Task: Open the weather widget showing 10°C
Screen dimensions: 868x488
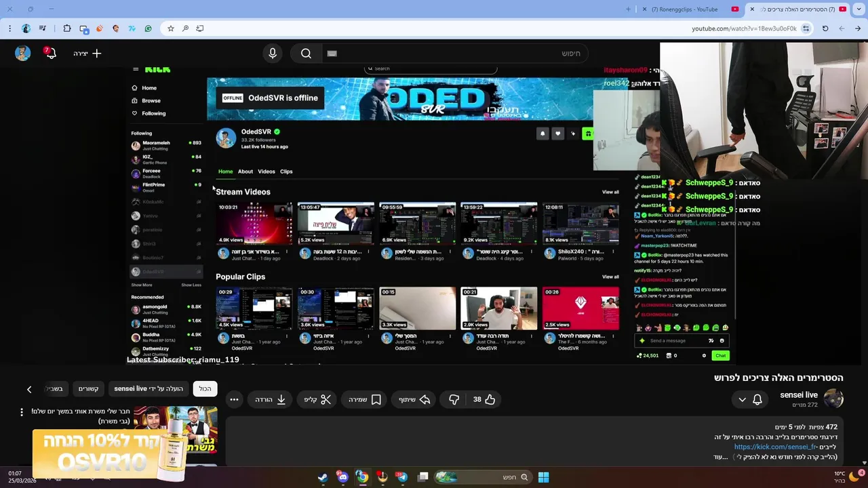Action: click(846, 477)
